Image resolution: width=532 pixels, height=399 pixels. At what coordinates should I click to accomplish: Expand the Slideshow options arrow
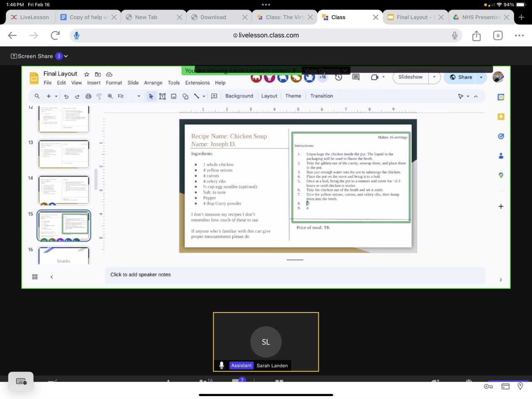[x=434, y=77]
